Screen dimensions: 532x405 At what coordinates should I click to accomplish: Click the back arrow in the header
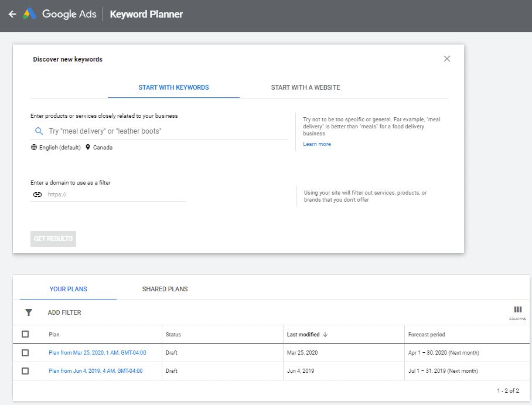(12, 14)
